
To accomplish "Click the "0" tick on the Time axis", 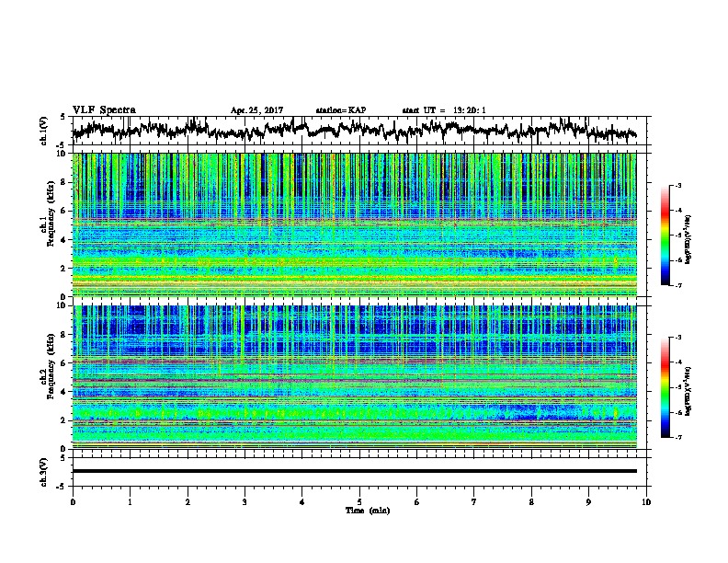I will tap(73, 502).
